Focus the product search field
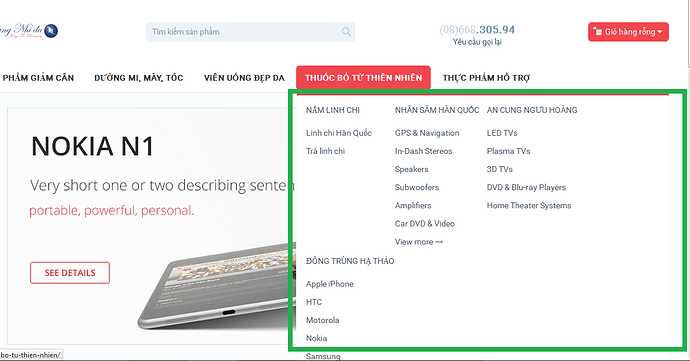 click(x=250, y=32)
